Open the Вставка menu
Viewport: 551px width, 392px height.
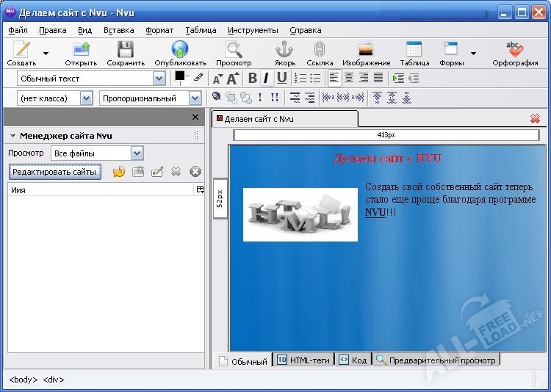pyautogui.click(x=118, y=30)
